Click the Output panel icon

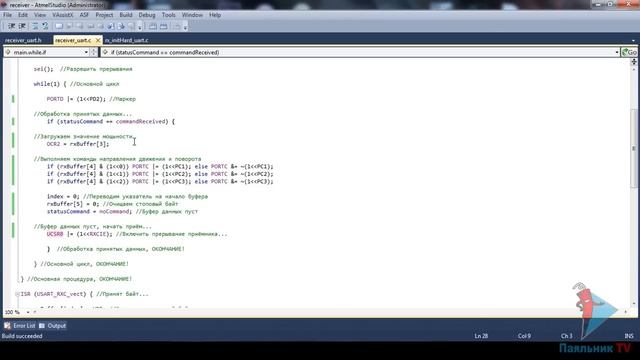[x=42, y=326]
